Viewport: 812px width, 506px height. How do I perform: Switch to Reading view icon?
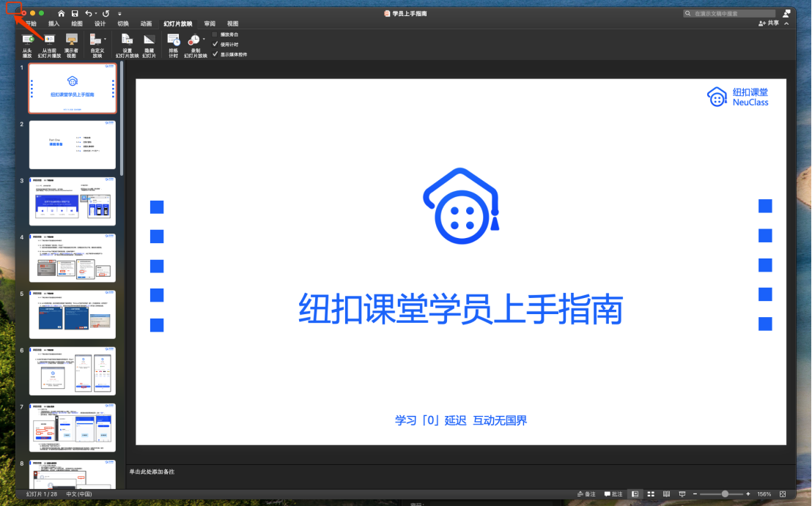(x=666, y=494)
